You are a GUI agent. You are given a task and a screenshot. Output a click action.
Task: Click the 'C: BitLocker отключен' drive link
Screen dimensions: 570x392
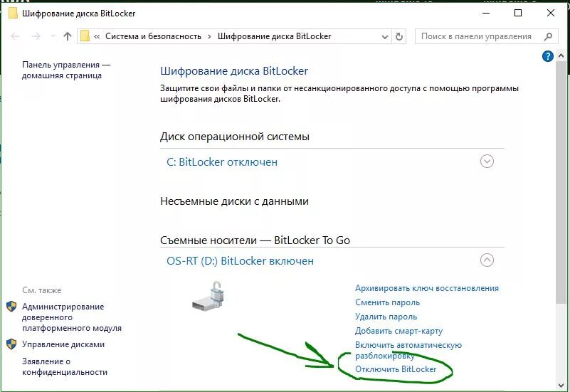(222, 162)
